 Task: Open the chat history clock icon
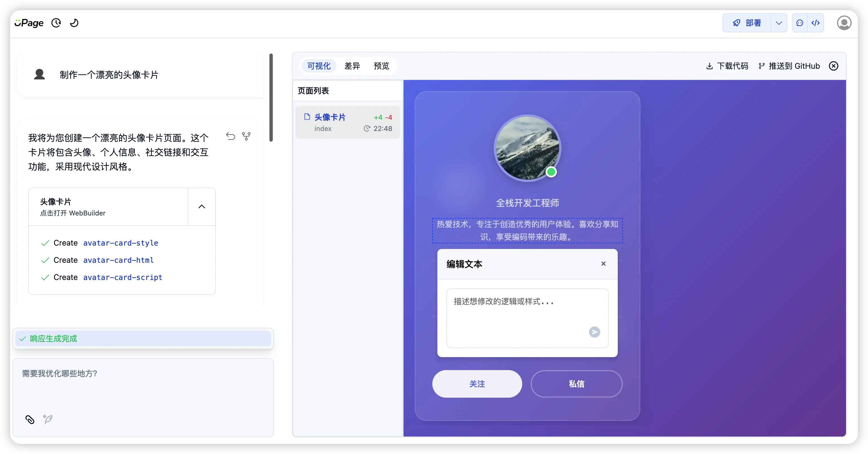[56, 23]
